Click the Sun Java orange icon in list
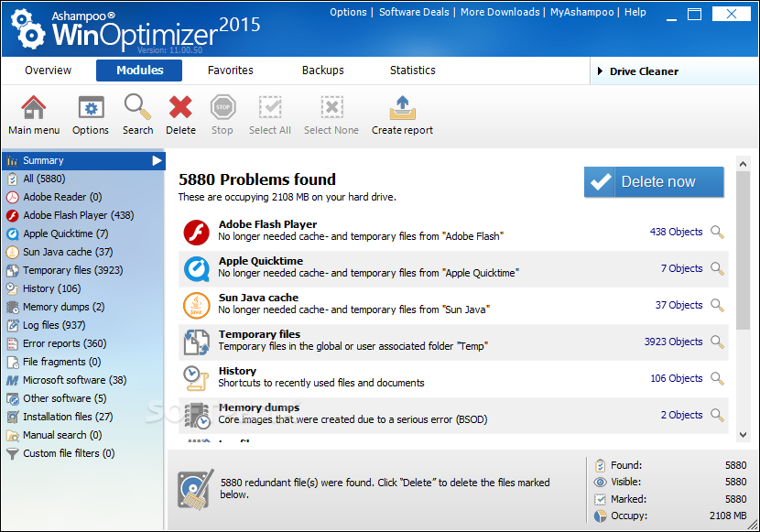 [196, 305]
